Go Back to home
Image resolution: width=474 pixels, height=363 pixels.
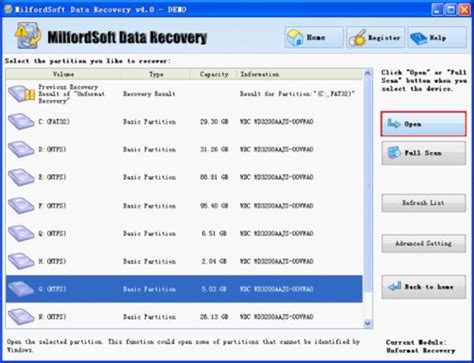pyautogui.click(x=423, y=287)
